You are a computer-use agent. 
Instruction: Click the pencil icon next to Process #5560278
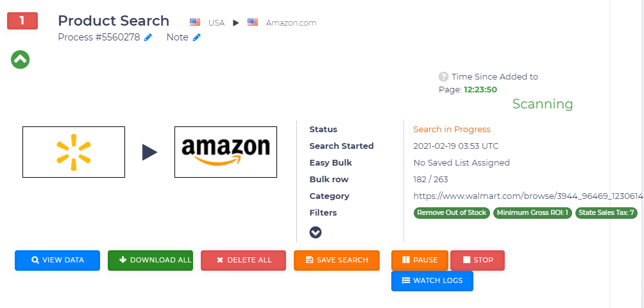148,37
